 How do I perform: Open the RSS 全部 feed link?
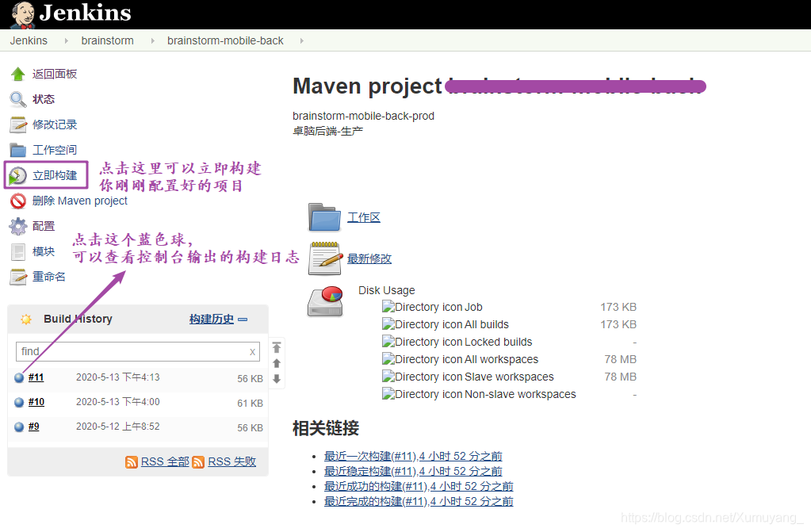pyautogui.click(x=165, y=461)
